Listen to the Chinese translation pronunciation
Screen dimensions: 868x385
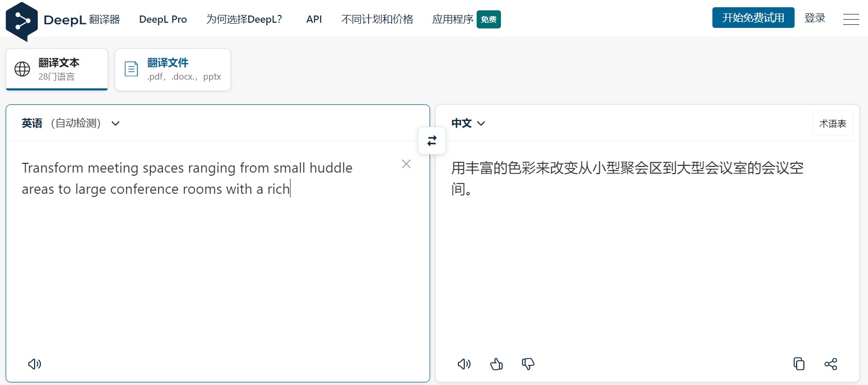[x=464, y=364]
